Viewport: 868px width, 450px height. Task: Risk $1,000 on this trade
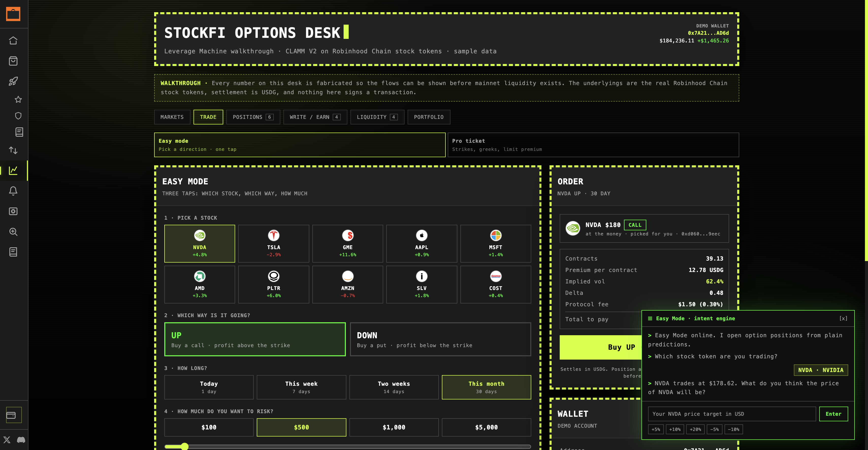pos(394,427)
